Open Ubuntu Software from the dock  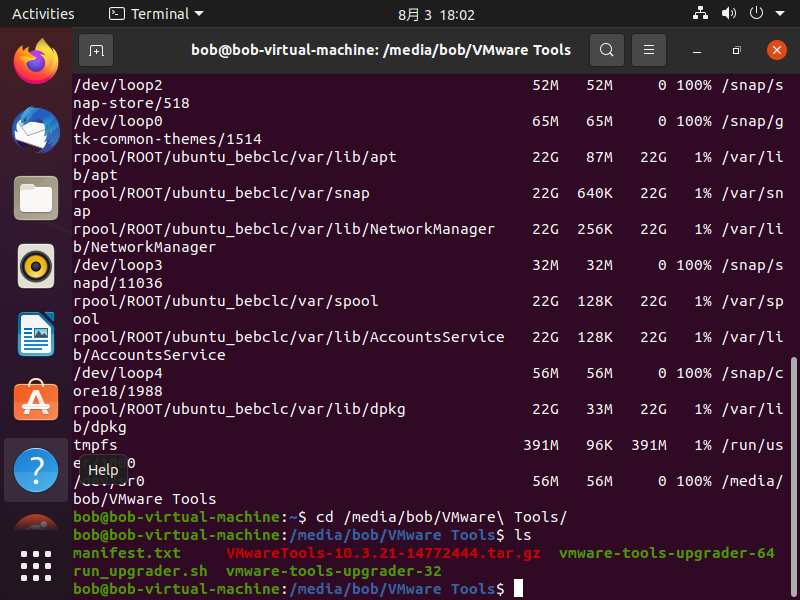click(x=36, y=402)
